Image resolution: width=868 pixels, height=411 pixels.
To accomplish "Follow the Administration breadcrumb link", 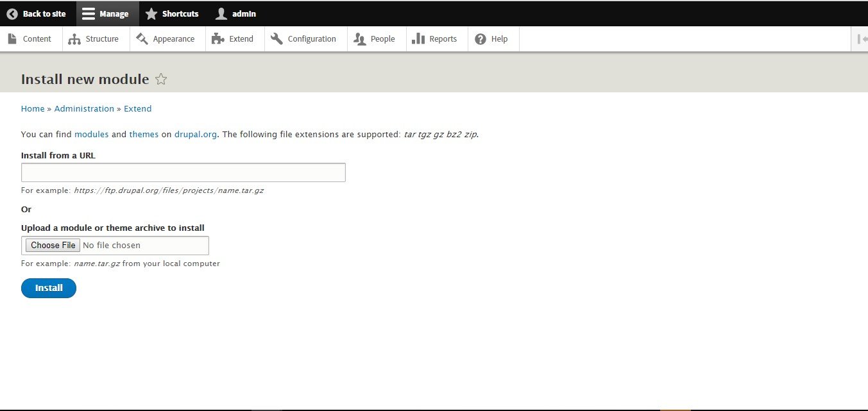I will (84, 109).
